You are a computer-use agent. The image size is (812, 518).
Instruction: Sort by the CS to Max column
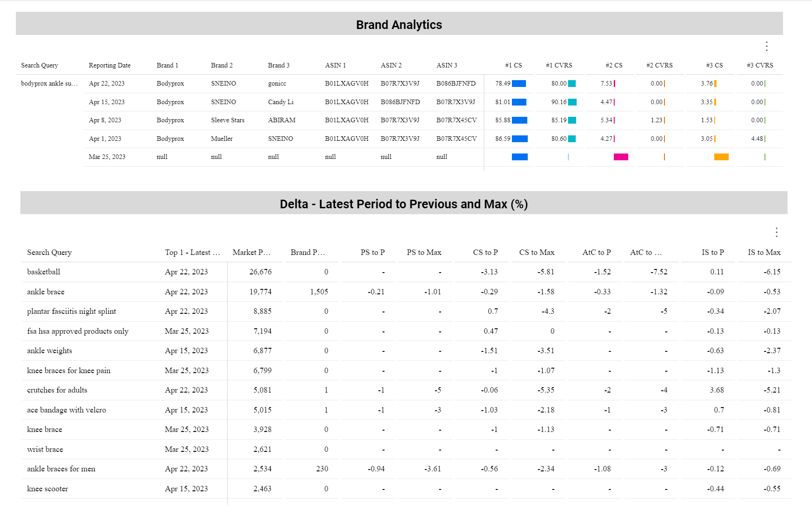(537, 252)
